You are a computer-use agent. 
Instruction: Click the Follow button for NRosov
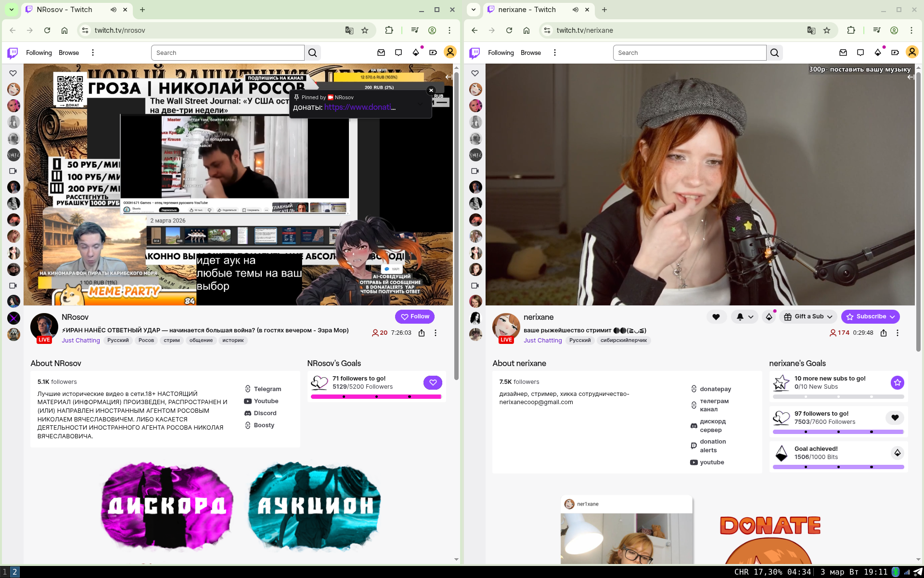415,316
